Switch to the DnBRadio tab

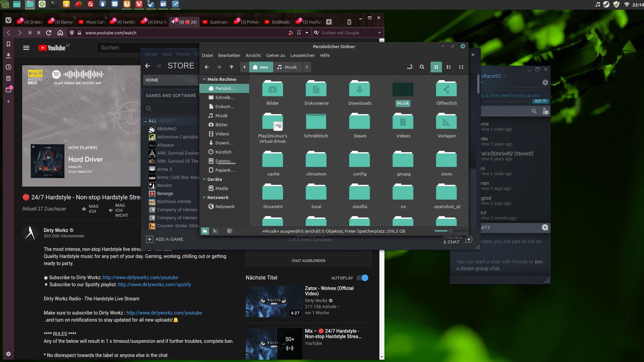(277, 22)
